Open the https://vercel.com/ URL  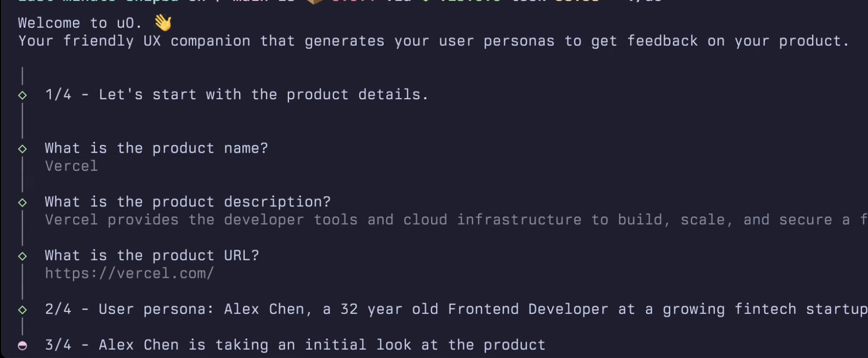(x=129, y=274)
